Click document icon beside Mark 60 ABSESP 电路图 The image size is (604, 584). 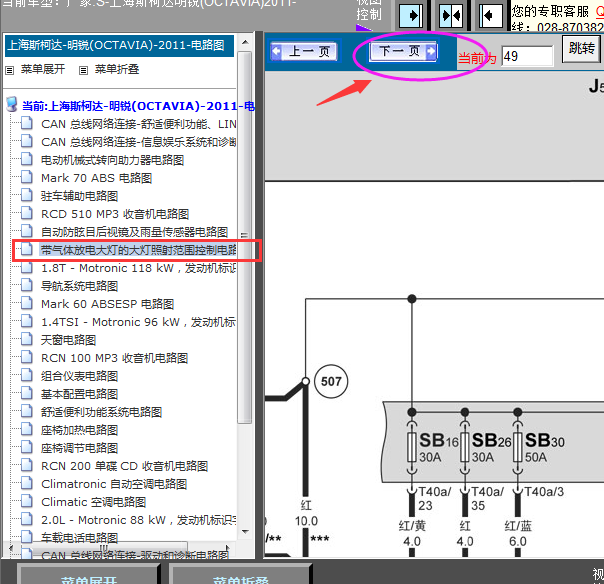click(27, 303)
